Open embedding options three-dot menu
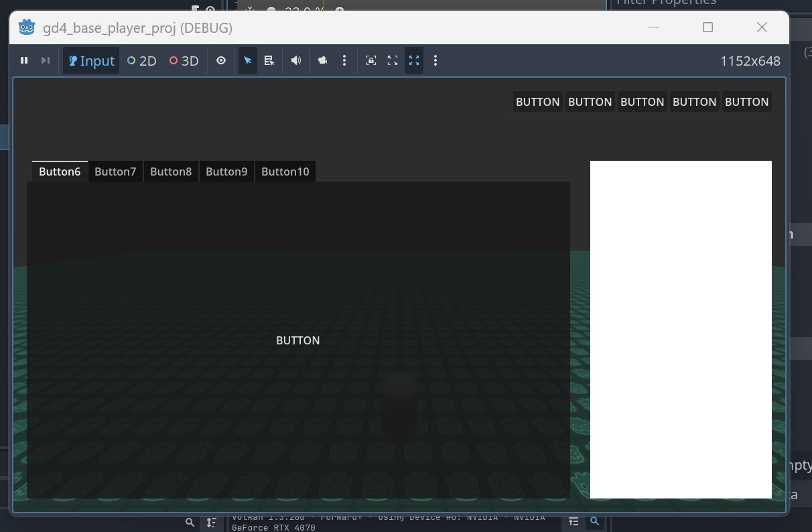 (435, 60)
